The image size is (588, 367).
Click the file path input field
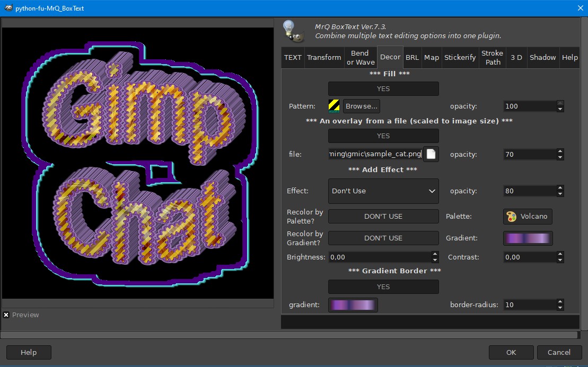pos(376,154)
